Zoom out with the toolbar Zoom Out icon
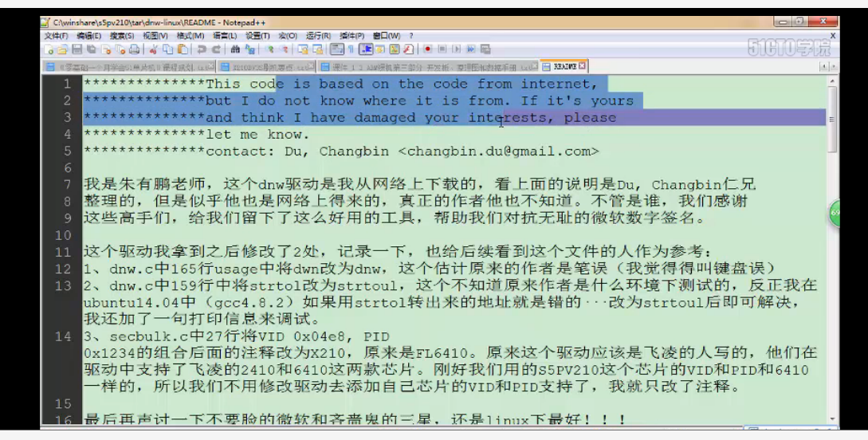The height and width of the screenshot is (440, 868). point(285,49)
